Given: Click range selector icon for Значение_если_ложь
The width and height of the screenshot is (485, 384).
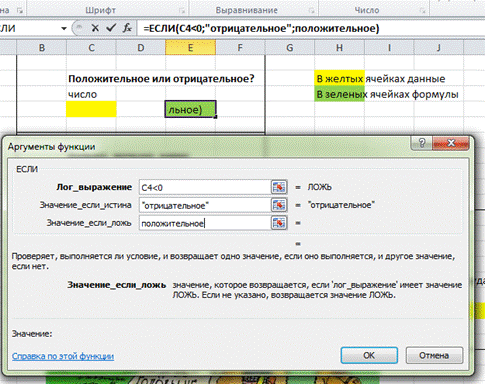Looking at the screenshot, I should (279, 223).
